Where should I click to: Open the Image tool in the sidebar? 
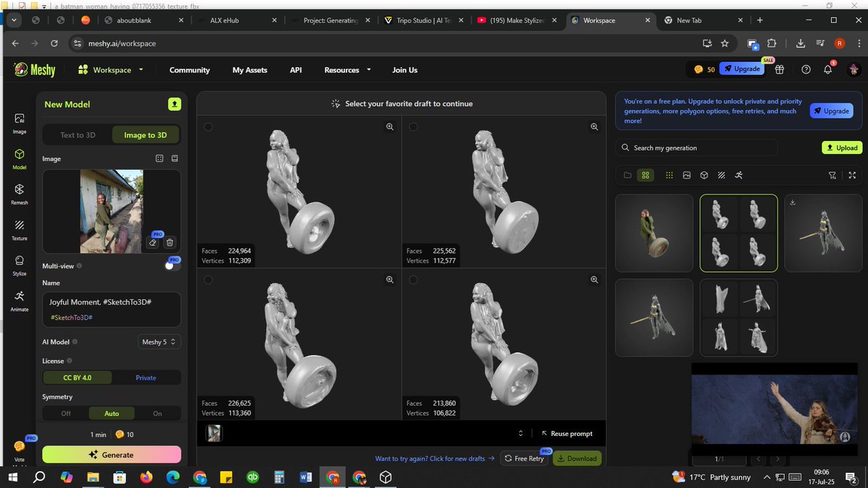click(20, 122)
